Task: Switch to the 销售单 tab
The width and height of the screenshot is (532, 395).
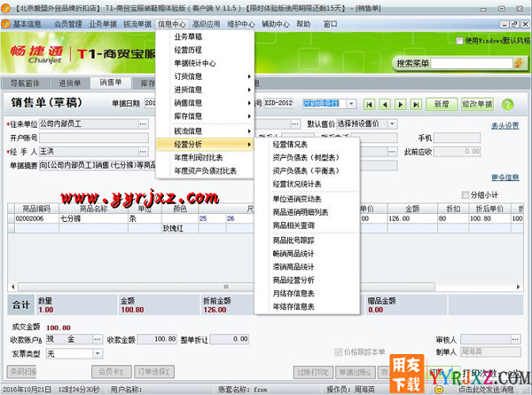Action: (x=111, y=83)
